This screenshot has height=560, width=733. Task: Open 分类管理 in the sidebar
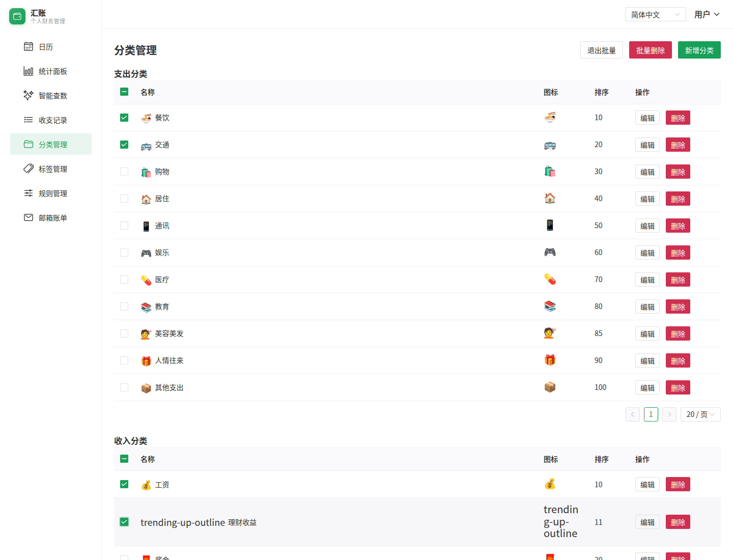pos(51,144)
